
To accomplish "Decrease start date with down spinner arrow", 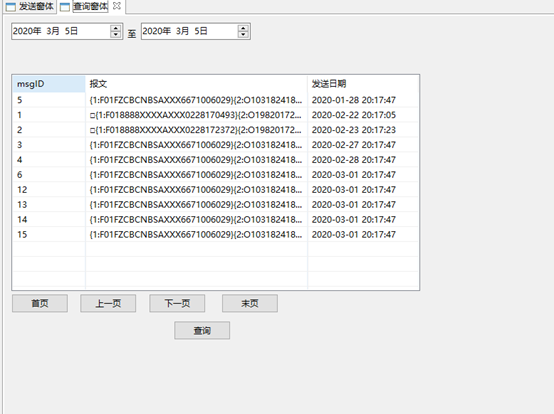I will click(x=116, y=35).
